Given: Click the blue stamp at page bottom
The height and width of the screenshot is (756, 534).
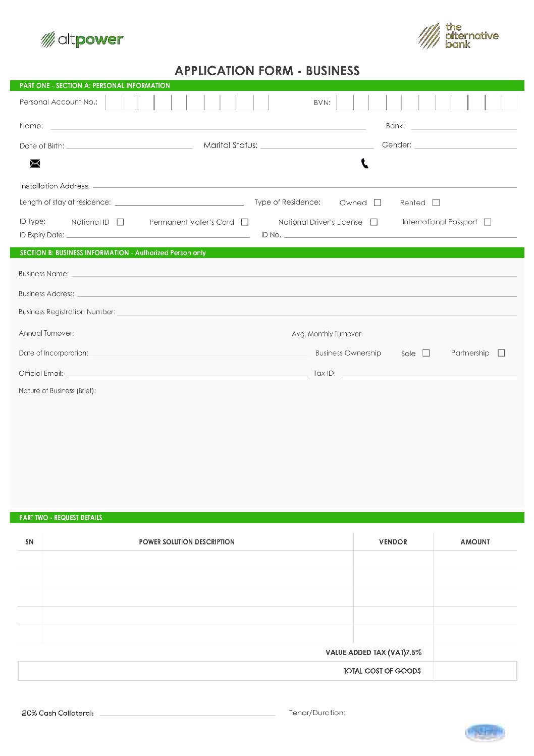Looking at the screenshot, I should coord(485,732).
